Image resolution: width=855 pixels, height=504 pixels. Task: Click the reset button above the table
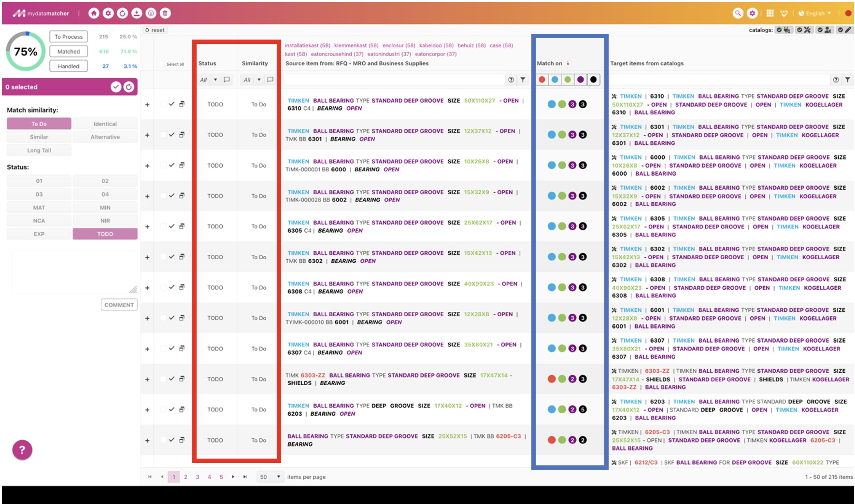point(155,30)
